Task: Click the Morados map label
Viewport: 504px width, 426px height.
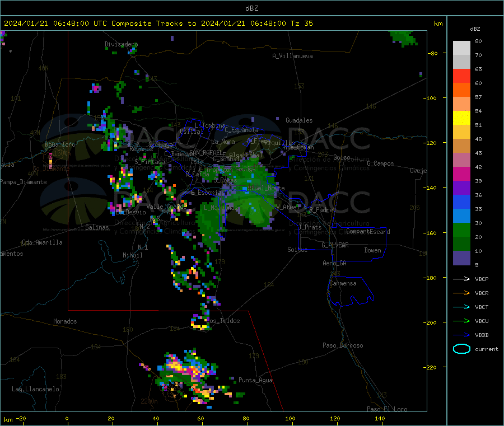Action: click(x=65, y=321)
